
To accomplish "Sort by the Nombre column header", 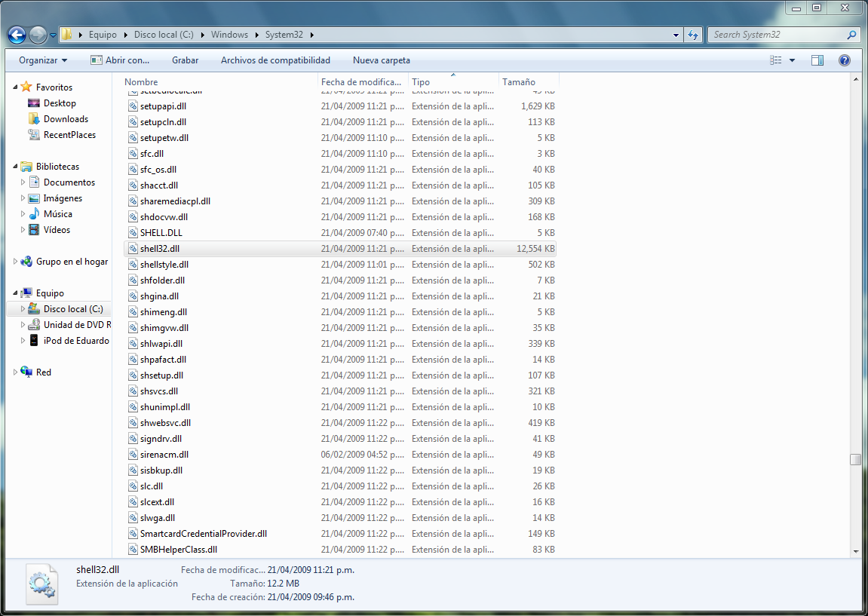I will coord(219,82).
